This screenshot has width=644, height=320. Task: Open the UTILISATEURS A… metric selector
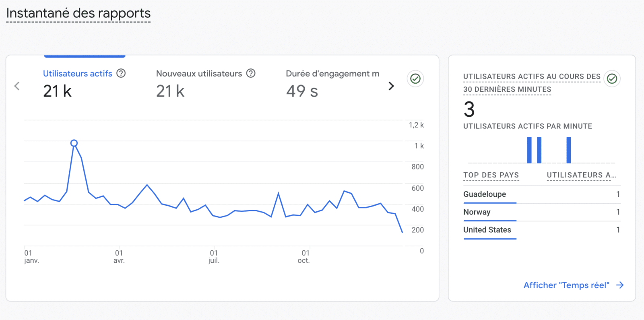pyautogui.click(x=581, y=175)
